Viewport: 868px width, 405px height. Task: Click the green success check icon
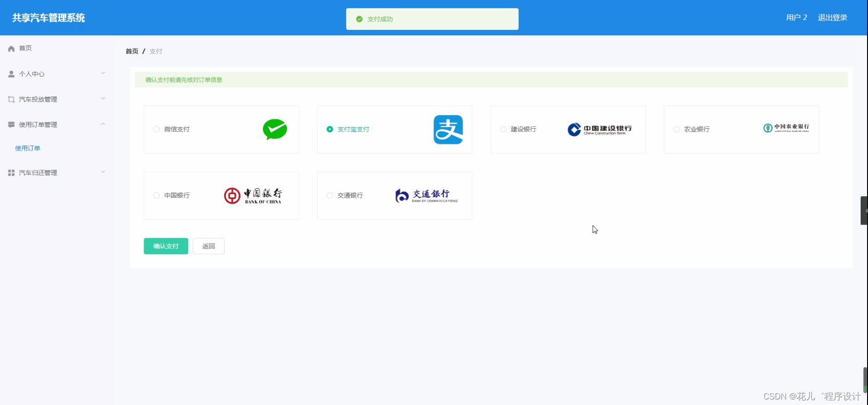[359, 19]
